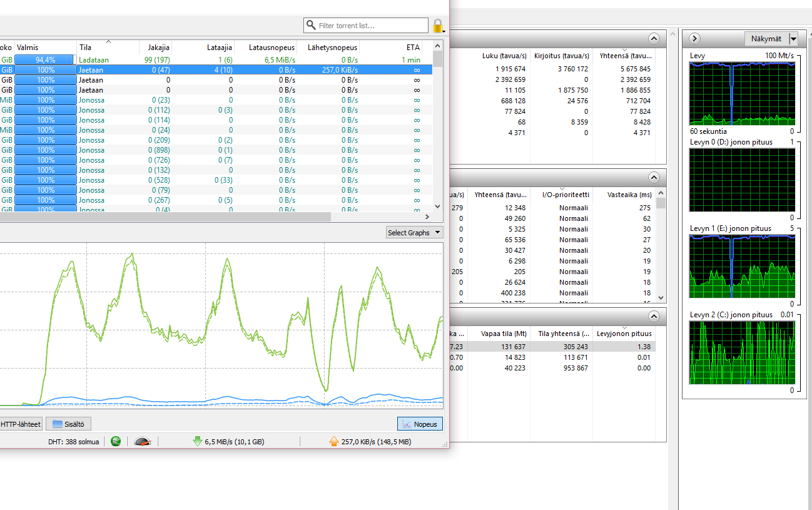Click the green download speed arrow
Screen dimensions: 812x510
[x=198, y=441]
